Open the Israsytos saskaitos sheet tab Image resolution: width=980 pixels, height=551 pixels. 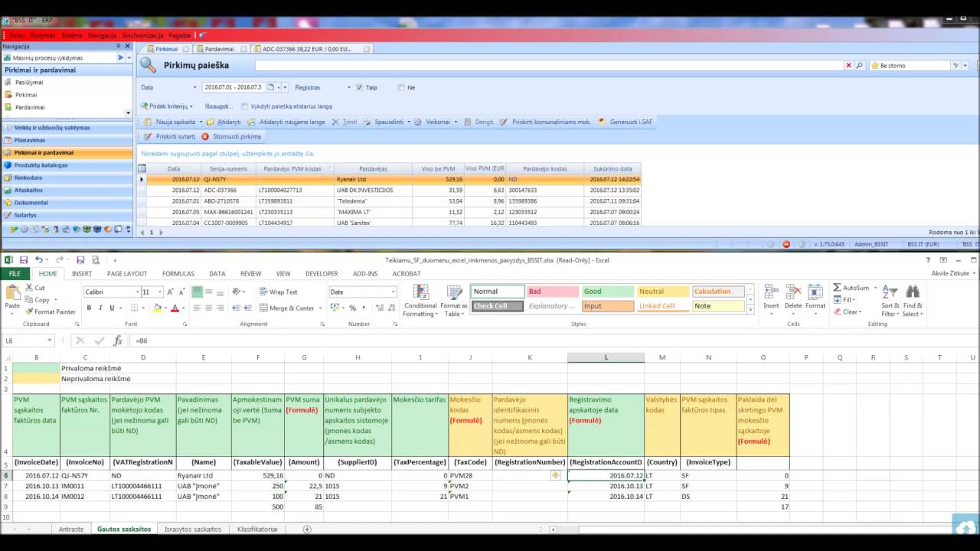[x=193, y=529]
